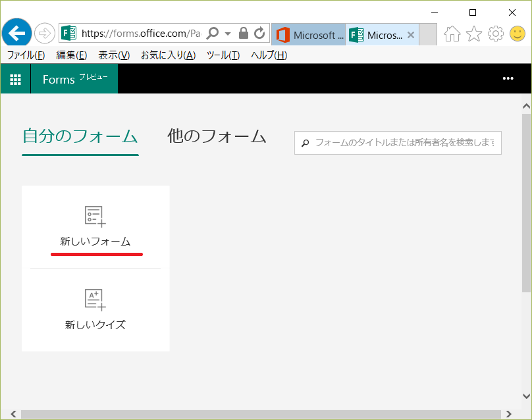Click the vertical scrollbar up arrow

[526, 106]
